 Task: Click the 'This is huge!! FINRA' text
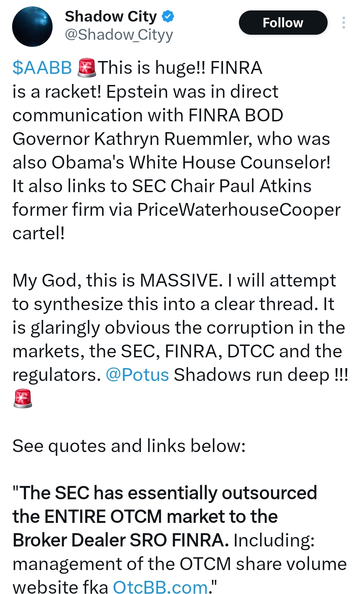[x=180, y=67]
